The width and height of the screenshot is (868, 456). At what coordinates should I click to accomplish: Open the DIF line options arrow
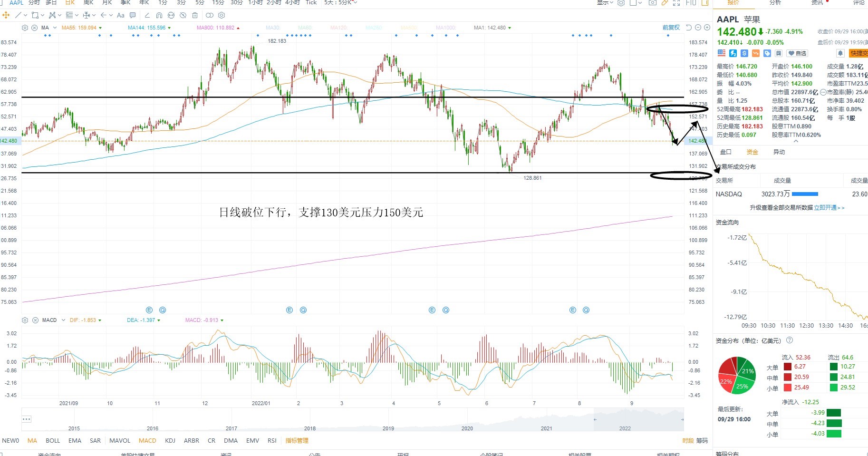(x=100, y=320)
